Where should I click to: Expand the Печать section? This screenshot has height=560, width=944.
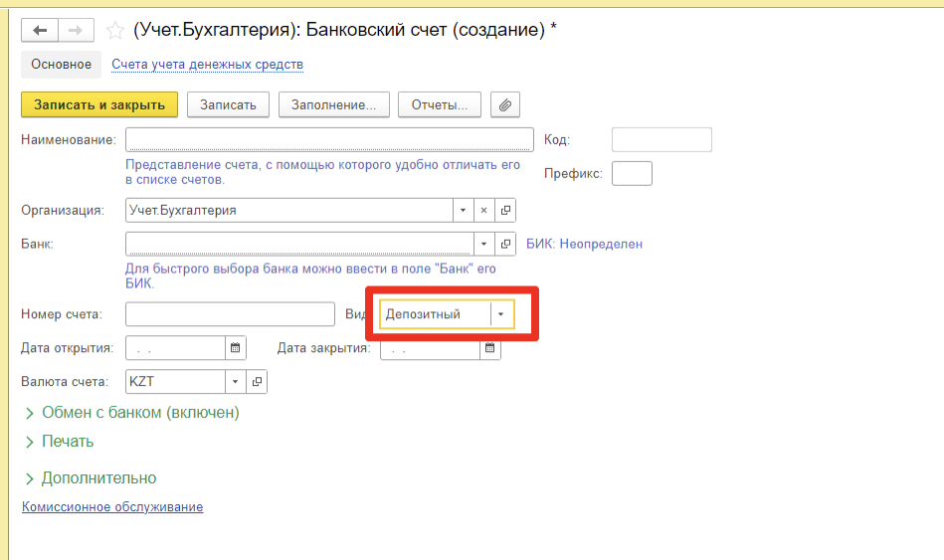pos(29,442)
